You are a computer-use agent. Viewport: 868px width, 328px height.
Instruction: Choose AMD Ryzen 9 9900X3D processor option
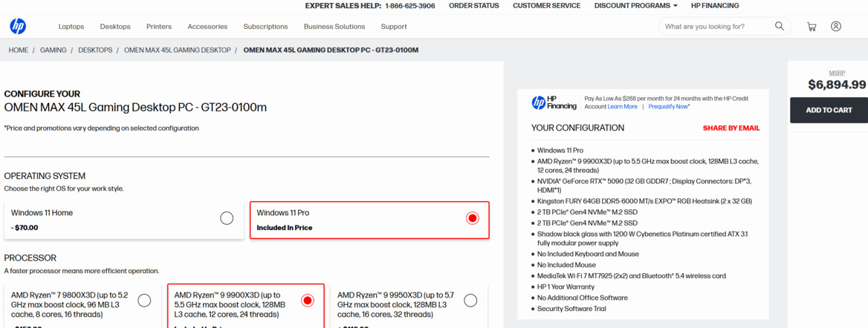point(307,301)
